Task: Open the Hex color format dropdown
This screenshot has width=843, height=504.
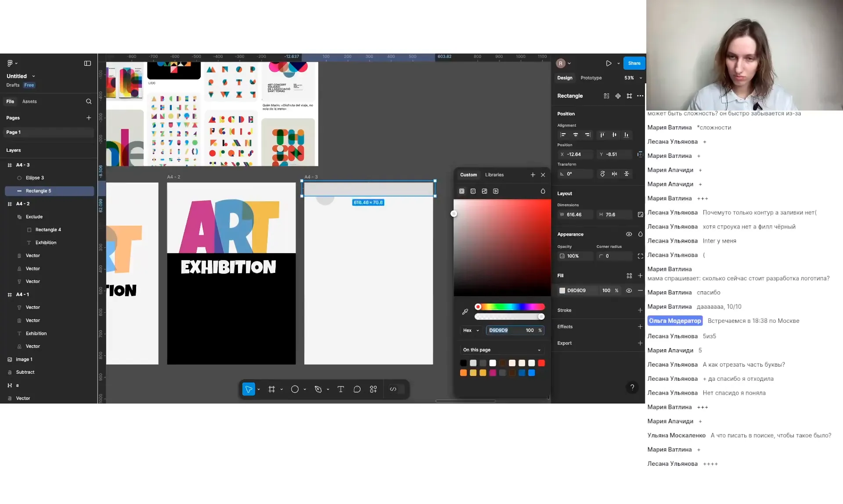Action: pyautogui.click(x=471, y=330)
